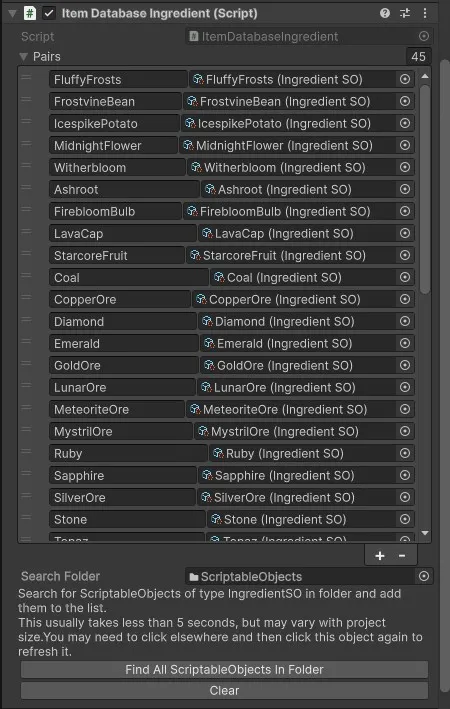Open object picker for StarcoreFruit row

click(x=405, y=255)
